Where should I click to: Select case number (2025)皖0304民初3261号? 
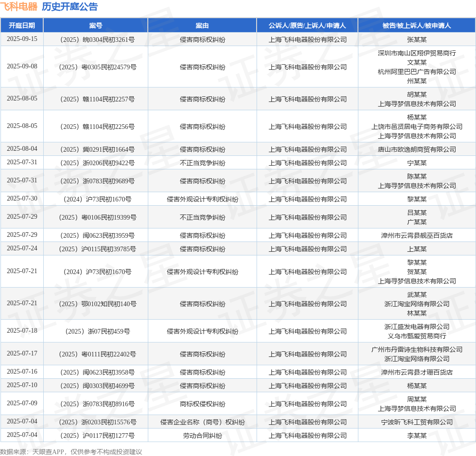(x=98, y=40)
